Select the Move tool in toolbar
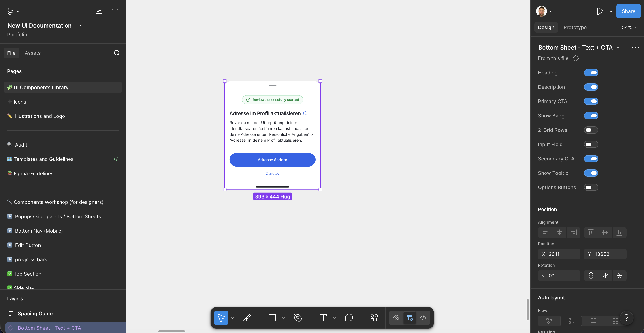644x333 pixels. coord(221,318)
